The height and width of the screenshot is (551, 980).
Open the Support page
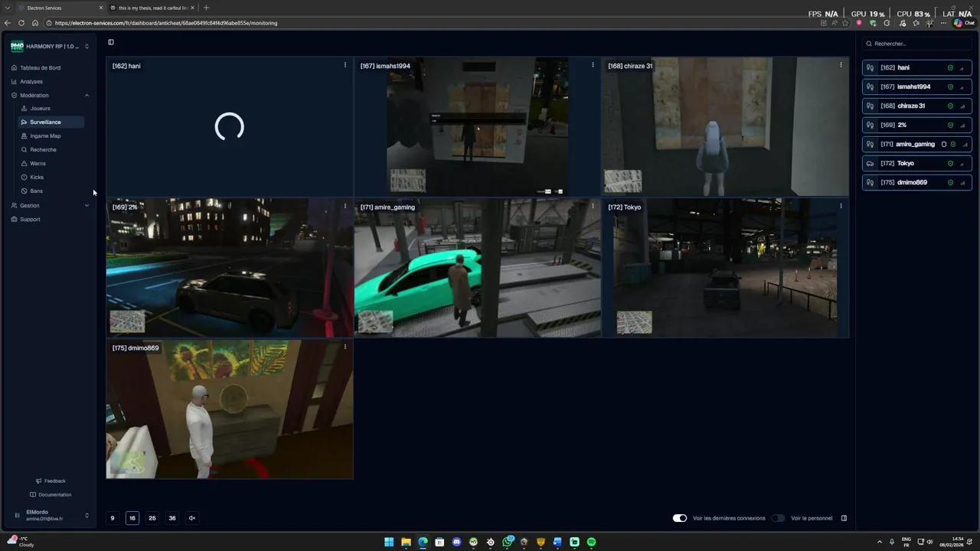point(25,219)
